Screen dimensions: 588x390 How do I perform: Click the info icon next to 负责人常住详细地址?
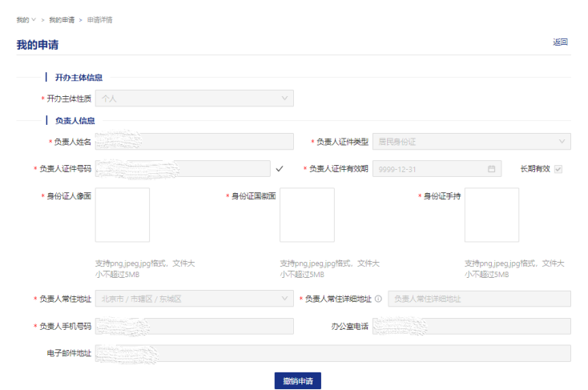point(378,299)
